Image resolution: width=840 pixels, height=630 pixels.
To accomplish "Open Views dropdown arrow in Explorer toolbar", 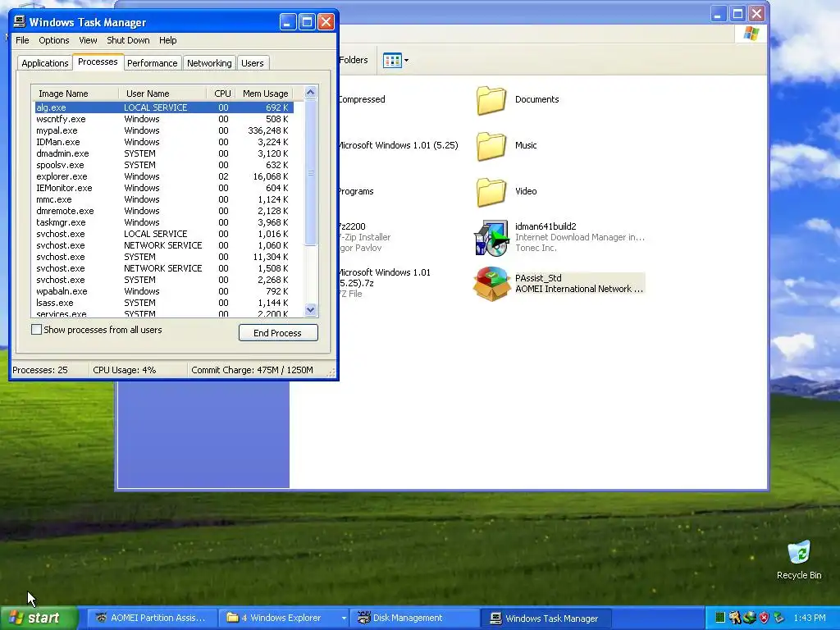I will [x=406, y=61].
